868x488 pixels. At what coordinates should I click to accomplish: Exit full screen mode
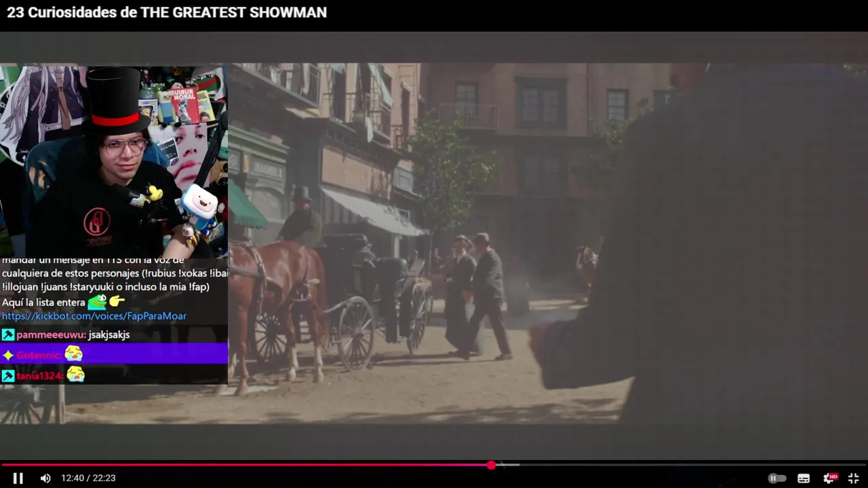point(854,479)
